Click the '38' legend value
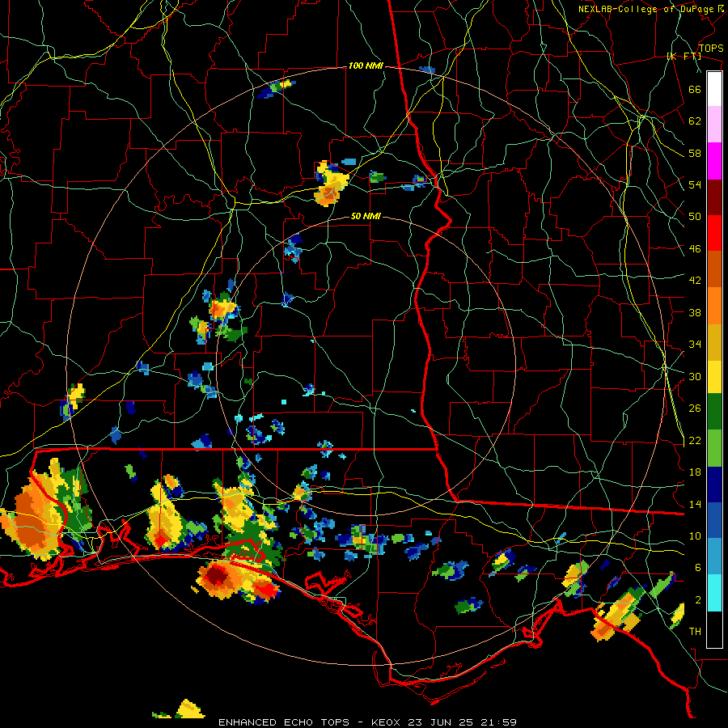The image size is (728, 728). tap(695, 312)
